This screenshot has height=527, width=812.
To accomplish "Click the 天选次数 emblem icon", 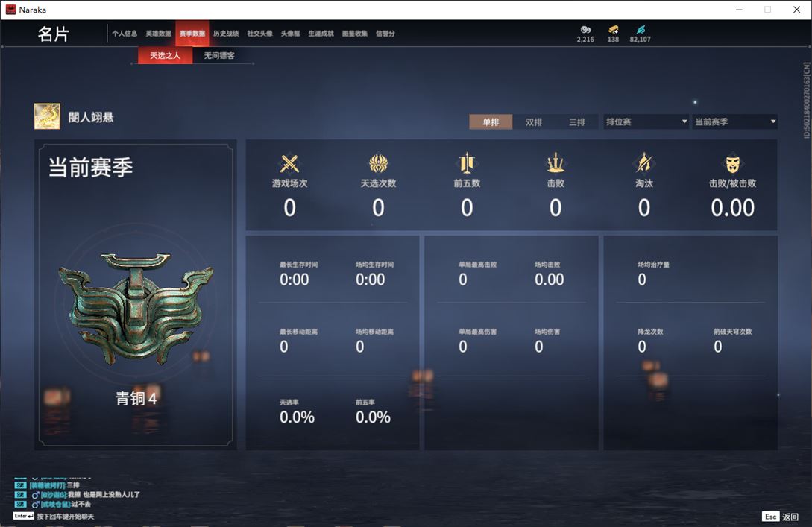I will point(379,163).
